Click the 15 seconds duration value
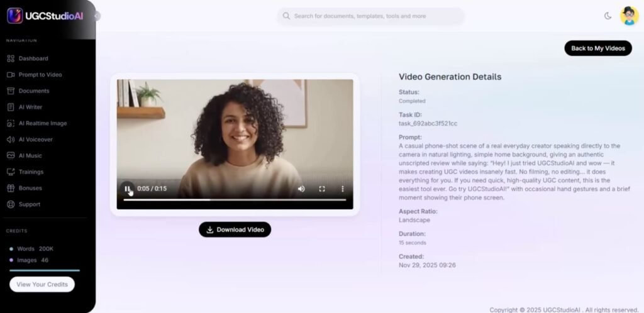This screenshot has height=313, width=644. [x=413, y=243]
